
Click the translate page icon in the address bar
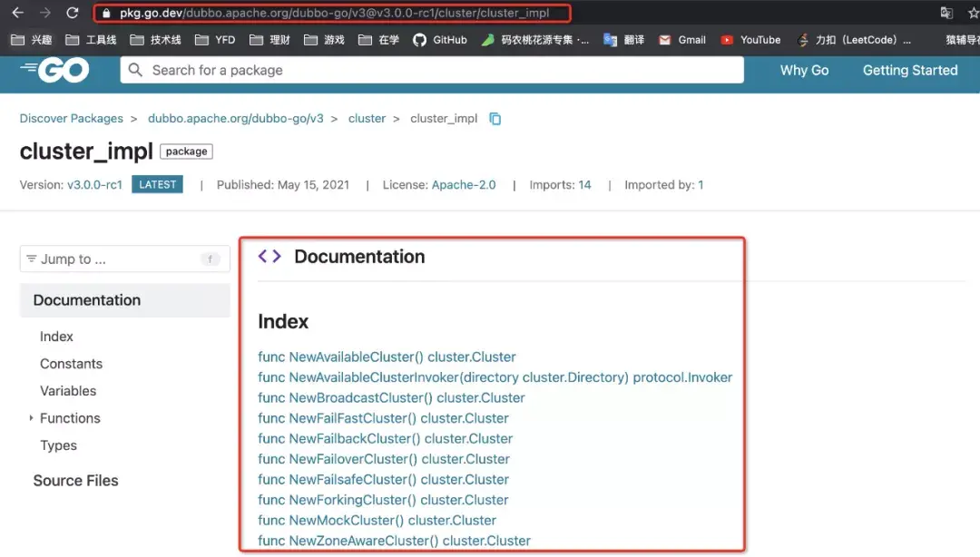(946, 13)
